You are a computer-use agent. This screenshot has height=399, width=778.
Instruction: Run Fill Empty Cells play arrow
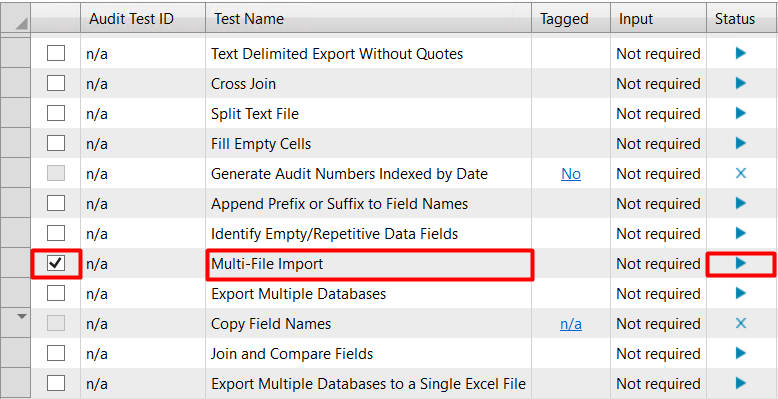coord(740,143)
